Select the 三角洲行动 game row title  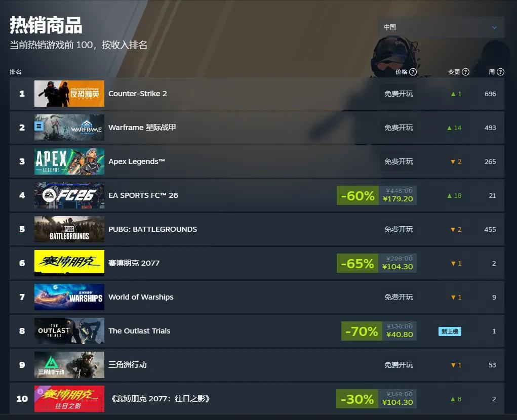(127, 365)
